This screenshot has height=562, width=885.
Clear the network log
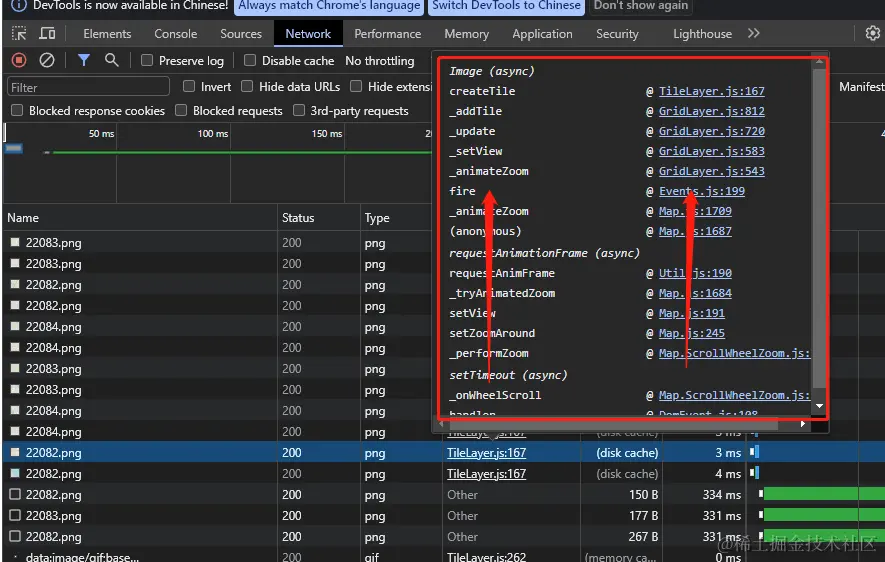pos(47,60)
